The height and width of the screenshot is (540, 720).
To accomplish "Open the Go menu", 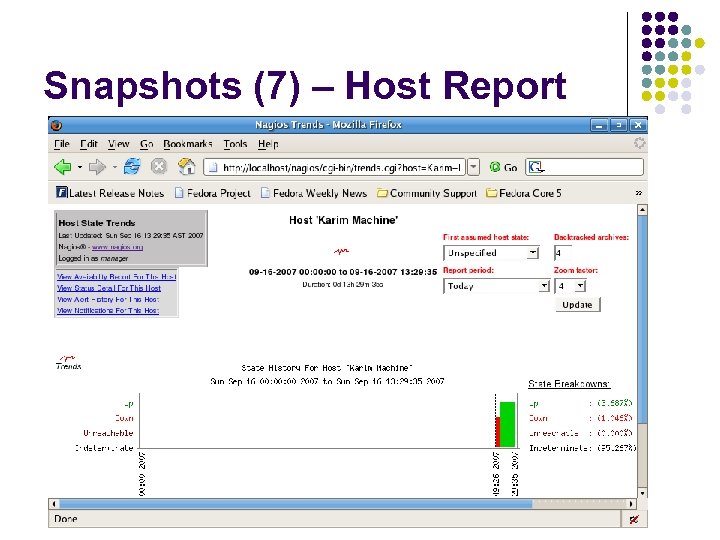I will 146,144.
